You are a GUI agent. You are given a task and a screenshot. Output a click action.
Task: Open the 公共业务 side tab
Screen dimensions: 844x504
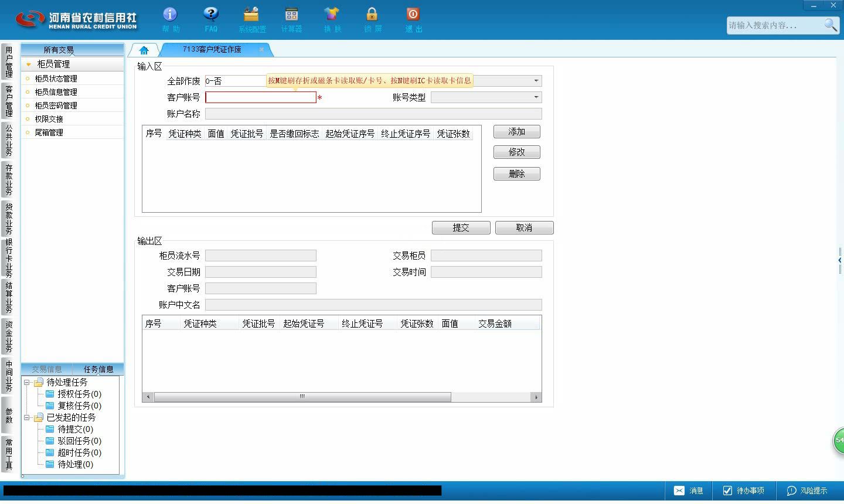click(x=8, y=140)
